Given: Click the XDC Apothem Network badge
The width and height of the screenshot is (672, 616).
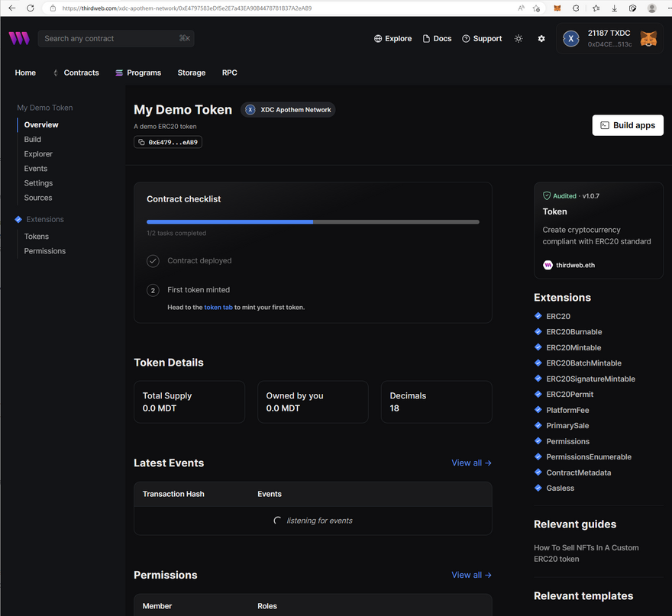Looking at the screenshot, I should [288, 110].
